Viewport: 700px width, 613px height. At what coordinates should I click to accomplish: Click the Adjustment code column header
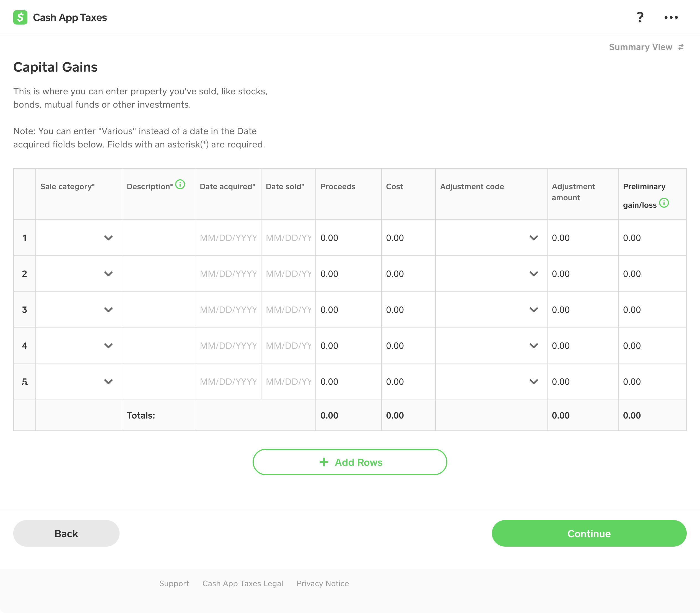(472, 186)
